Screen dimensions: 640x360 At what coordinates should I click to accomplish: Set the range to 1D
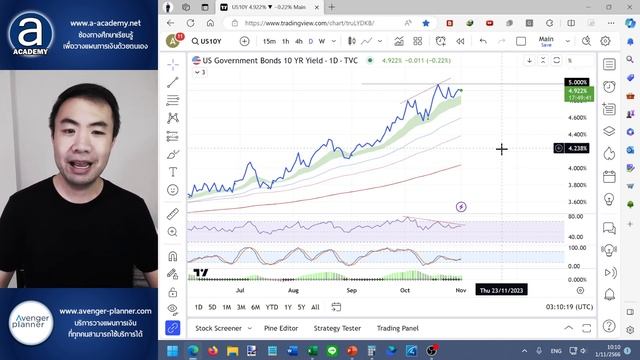(x=198, y=307)
